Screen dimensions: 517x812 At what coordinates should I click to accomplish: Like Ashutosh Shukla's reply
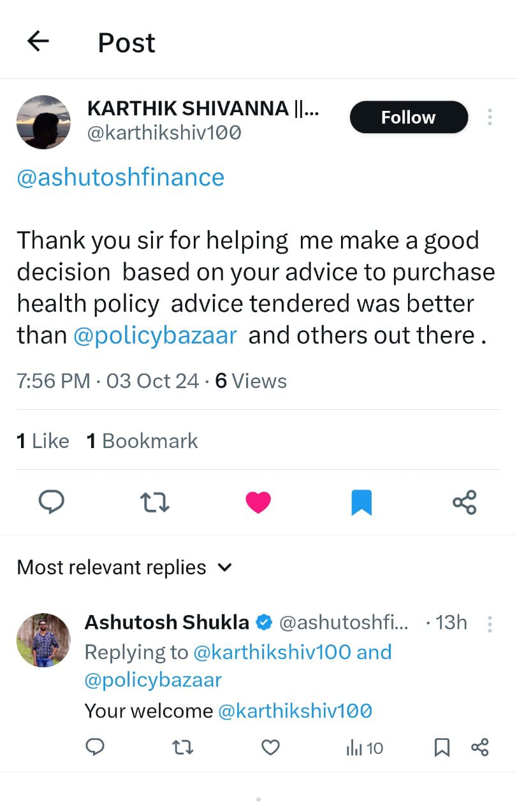[x=271, y=747]
